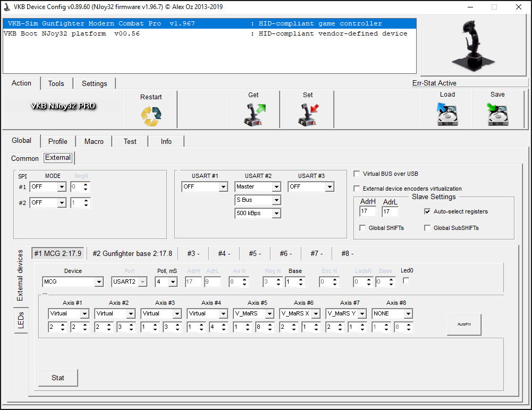
Task: Select the #8 external device tab
Action: 348,254
